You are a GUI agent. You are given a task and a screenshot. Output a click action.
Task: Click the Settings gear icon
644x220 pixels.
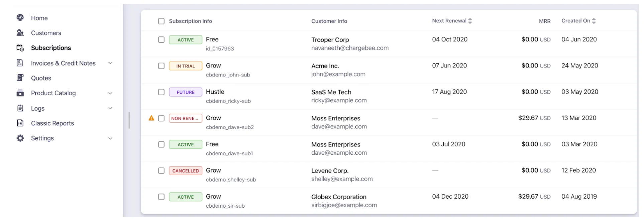tap(20, 138)
